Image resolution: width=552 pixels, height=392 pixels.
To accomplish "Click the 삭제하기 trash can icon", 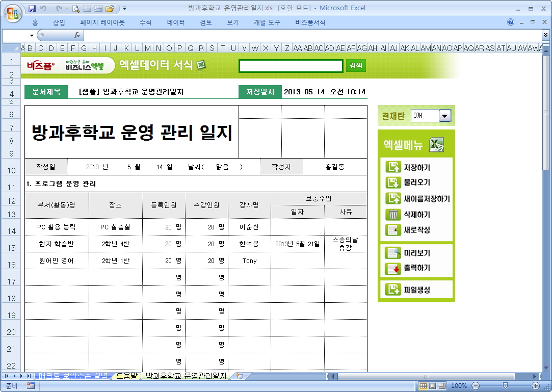I will [393, 214].
